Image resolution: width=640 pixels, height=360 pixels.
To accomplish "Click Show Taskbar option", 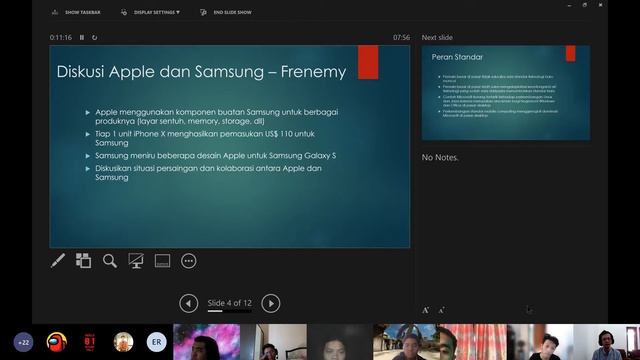I will point(76,12).
